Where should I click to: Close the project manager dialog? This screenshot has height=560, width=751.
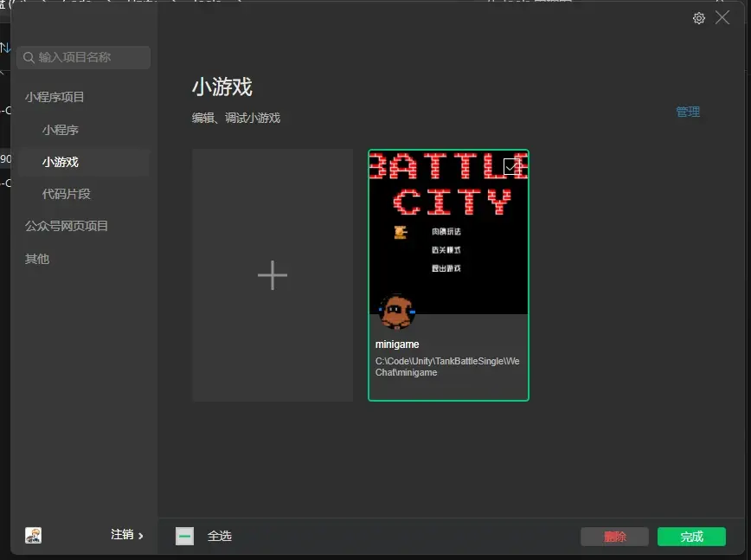(x=722, y=17)
